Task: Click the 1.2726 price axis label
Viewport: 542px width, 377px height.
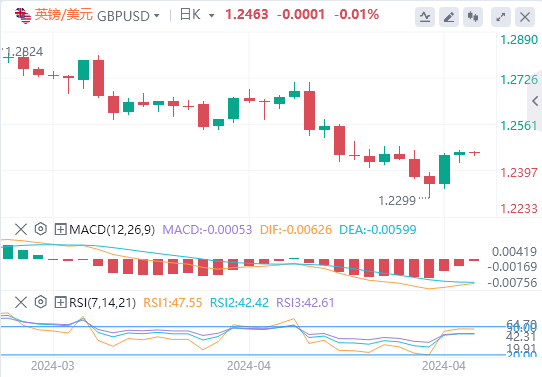Action: [519, 80]
